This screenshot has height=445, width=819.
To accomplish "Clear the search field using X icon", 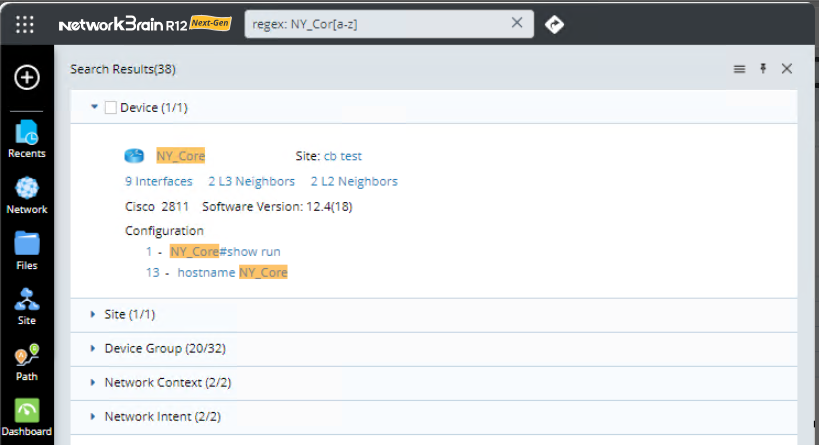I will 517,22.
